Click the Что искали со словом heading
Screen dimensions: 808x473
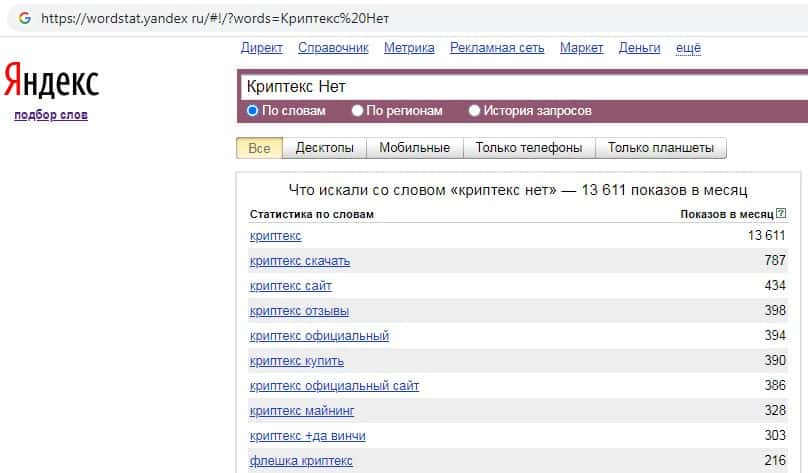[518, 190]
